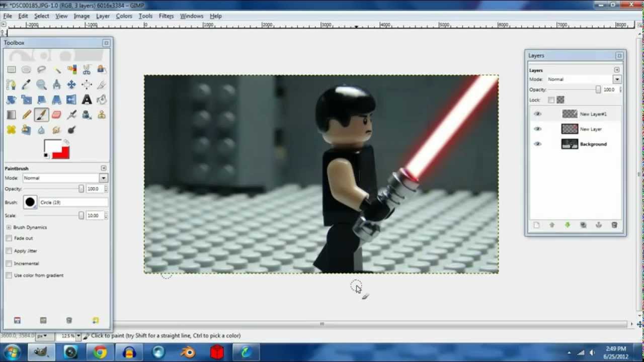Open the Layers tab configuration menu
The height and width of the screenshot is (362, 644).
617,70
